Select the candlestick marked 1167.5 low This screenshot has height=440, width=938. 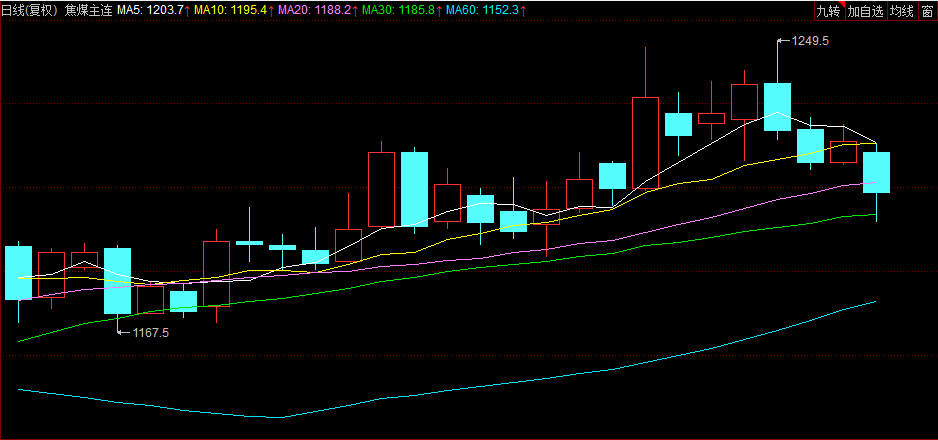pos(117,281)
